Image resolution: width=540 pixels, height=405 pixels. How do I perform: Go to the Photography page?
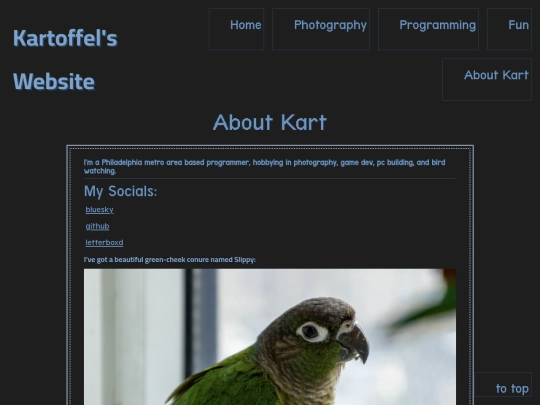click(321, 29)
